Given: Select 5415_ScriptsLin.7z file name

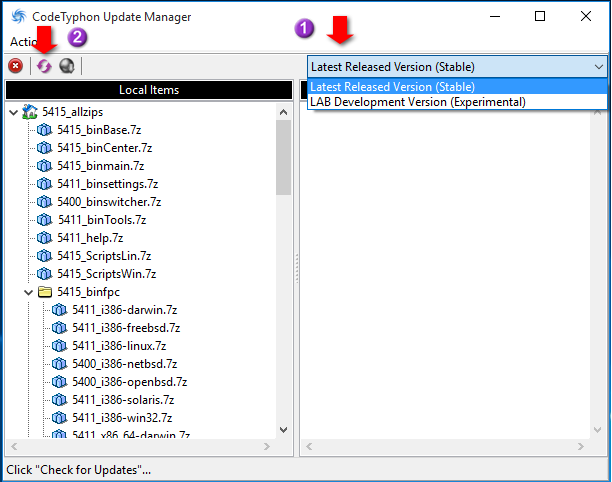Looking at the screenshot, I should coord(104,256).
